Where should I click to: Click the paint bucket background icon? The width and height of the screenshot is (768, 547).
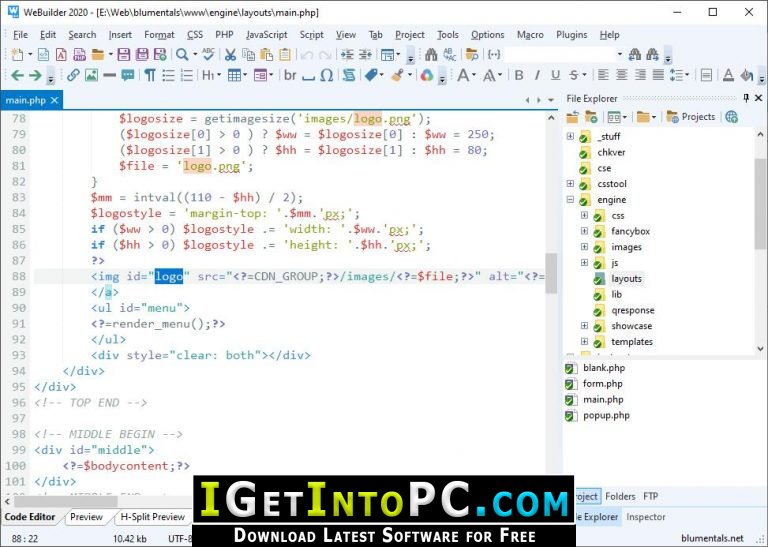(x=746, y=75)
